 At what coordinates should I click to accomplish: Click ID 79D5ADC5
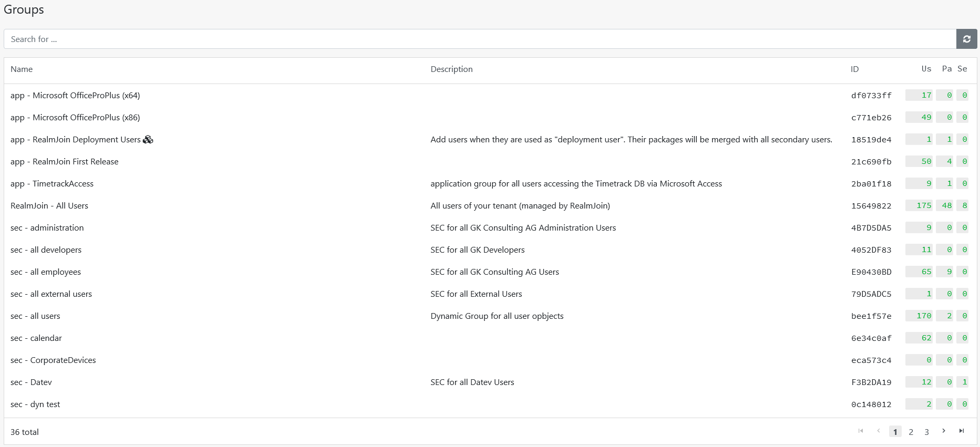pos(871,294)
